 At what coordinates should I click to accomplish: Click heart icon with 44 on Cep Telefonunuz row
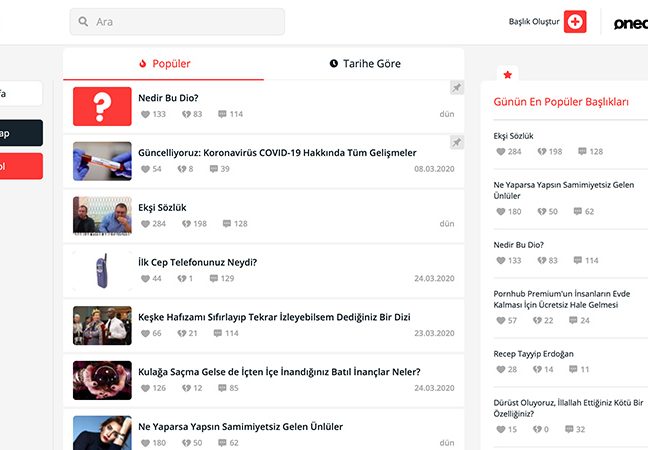tap(145, 279)
